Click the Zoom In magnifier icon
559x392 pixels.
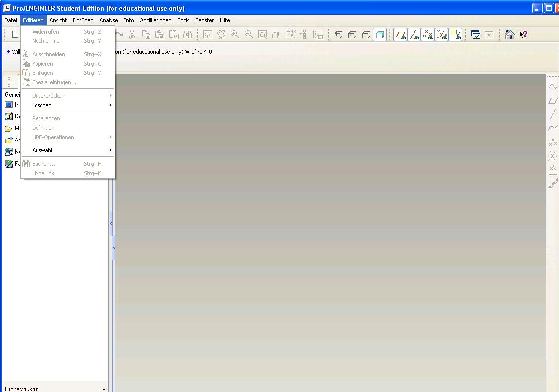[235, 35]
